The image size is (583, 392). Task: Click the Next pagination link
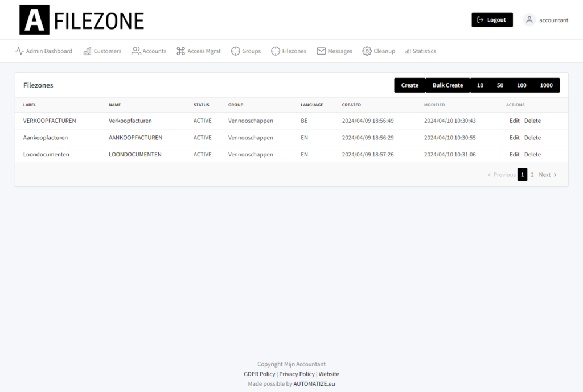(547, 175)
